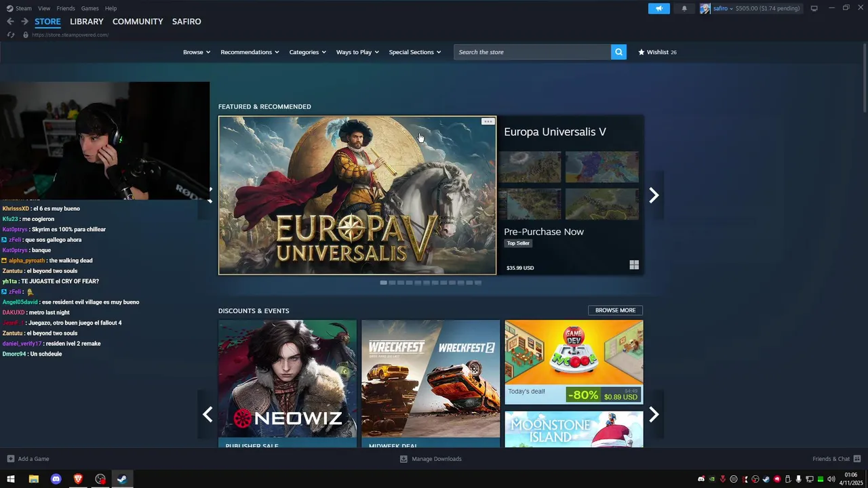Click the $35.99 USD price

(x=520, y=268)
